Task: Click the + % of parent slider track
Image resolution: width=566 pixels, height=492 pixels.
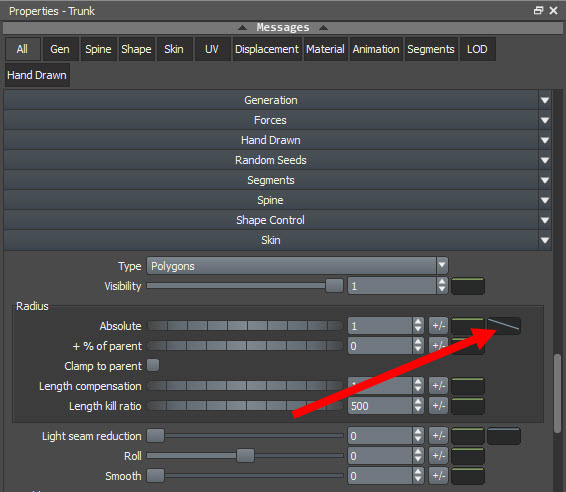Action: [245, 346]
